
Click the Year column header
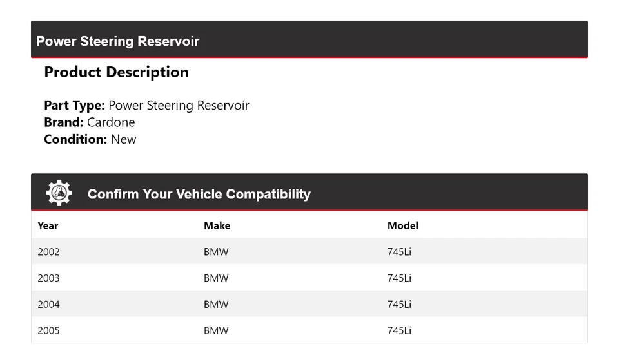48,225
